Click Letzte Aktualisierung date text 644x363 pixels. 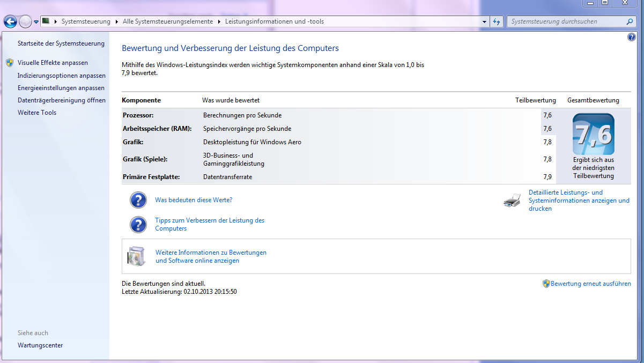180,292
